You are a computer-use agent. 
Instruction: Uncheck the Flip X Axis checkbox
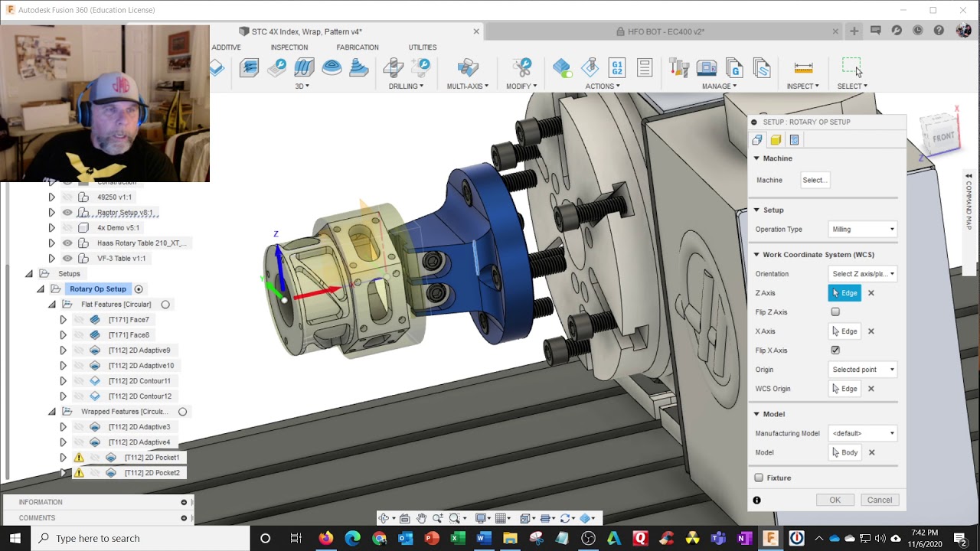pos(835,350)
